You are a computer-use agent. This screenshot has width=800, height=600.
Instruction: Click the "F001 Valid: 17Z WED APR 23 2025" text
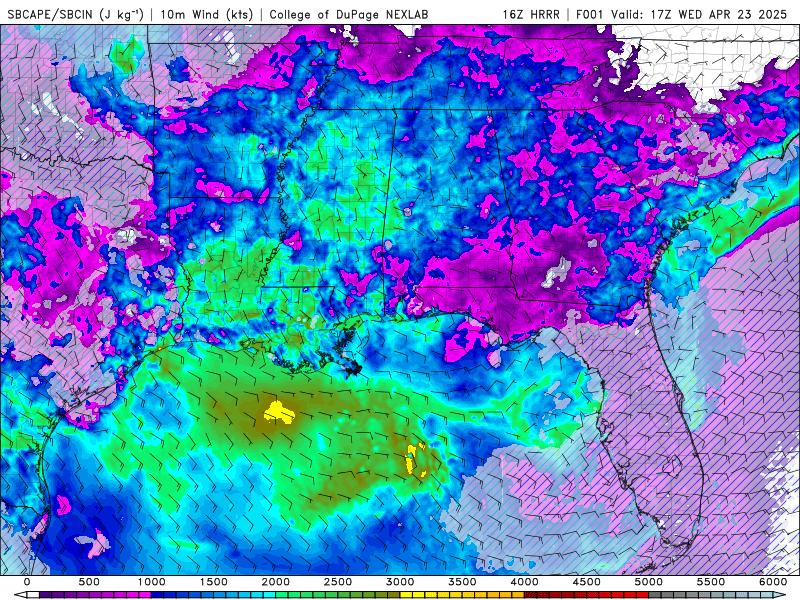coord(682,14)
